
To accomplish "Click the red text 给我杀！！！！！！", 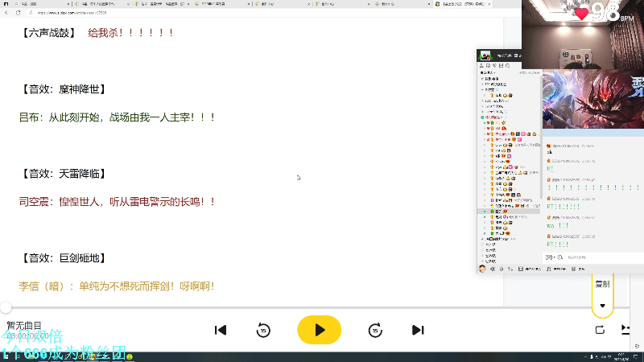I will 130,33.
